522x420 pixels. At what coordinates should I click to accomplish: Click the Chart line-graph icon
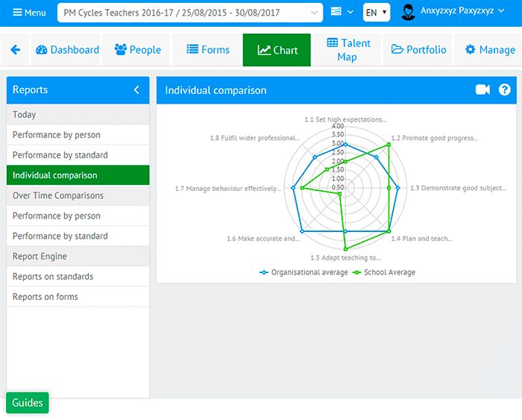pos(264,50)
